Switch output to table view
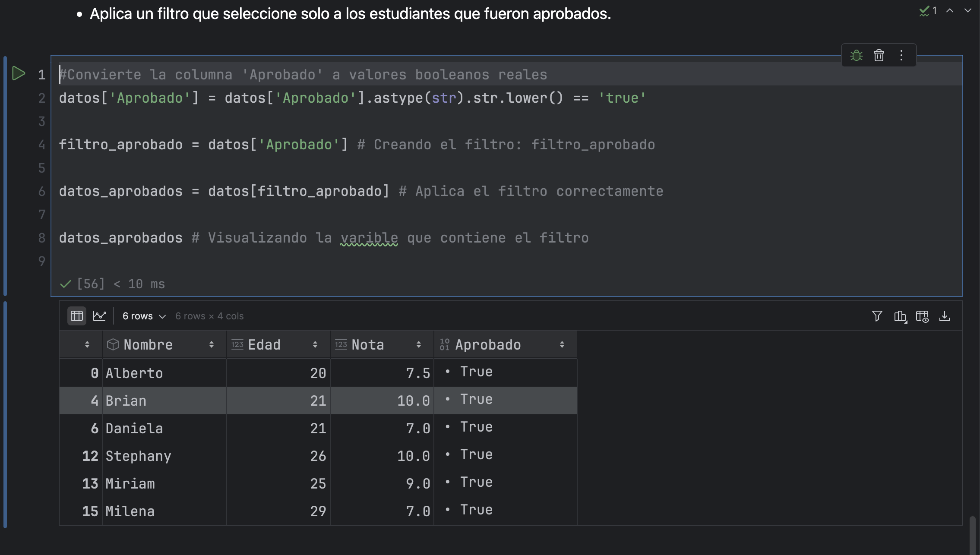This screenshot has width=980, height=555. coord(77,316)
